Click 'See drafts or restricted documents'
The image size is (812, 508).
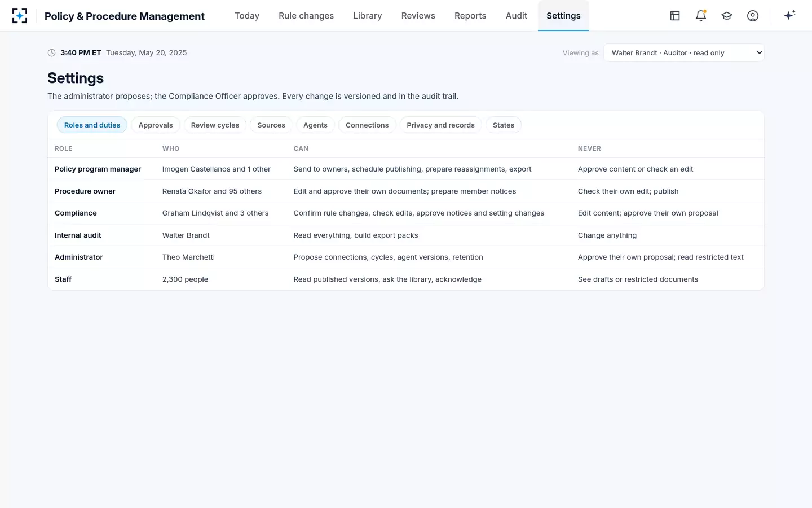638,279
